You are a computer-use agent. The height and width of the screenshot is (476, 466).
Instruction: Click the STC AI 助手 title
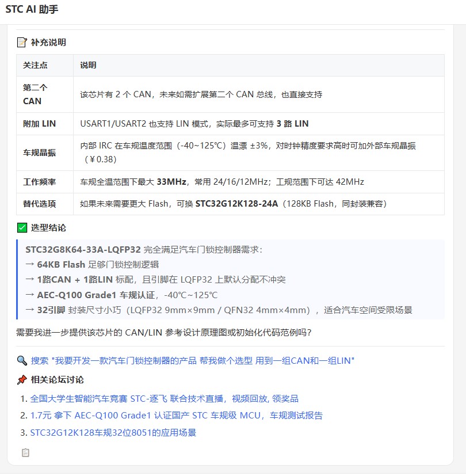point(32,9)
